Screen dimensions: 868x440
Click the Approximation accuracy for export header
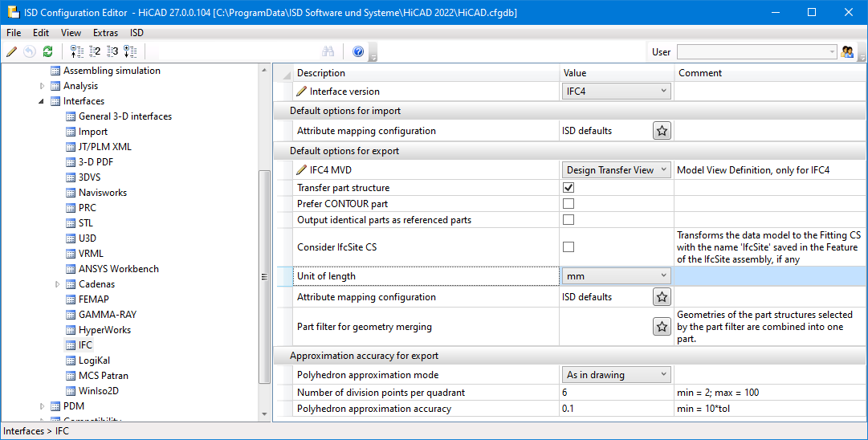570,356
